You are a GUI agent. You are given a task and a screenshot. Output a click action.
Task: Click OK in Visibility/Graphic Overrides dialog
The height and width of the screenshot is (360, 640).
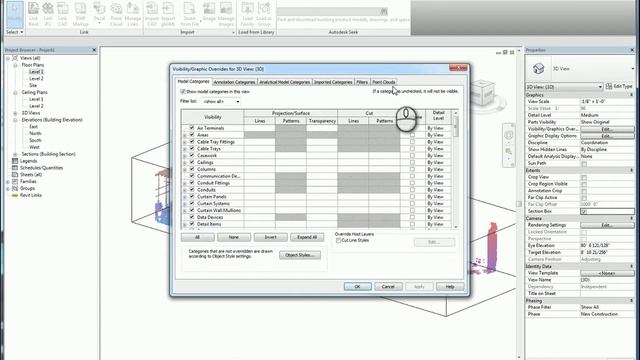coord(358,287)
